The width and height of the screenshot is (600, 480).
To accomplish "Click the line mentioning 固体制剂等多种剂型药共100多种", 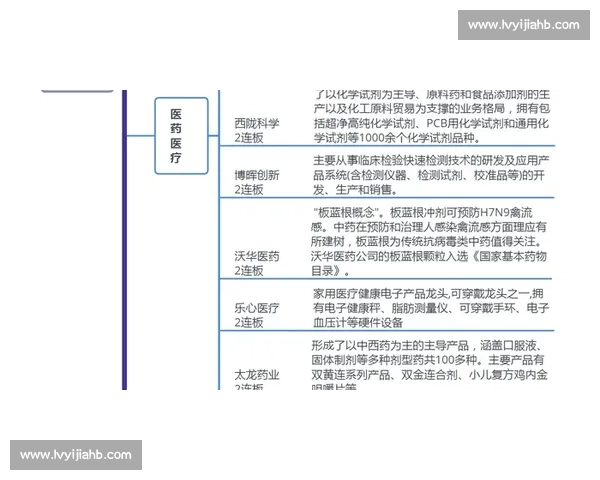I will 428,360.
